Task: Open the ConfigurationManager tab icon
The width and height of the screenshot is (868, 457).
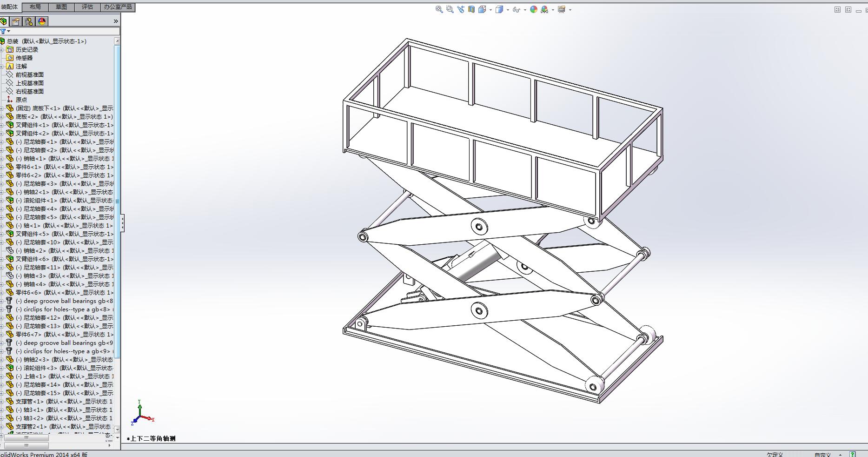Action: (29, 21)
